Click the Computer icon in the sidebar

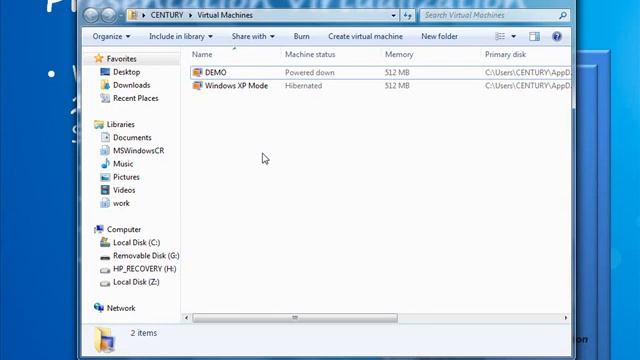click(99, 229)
